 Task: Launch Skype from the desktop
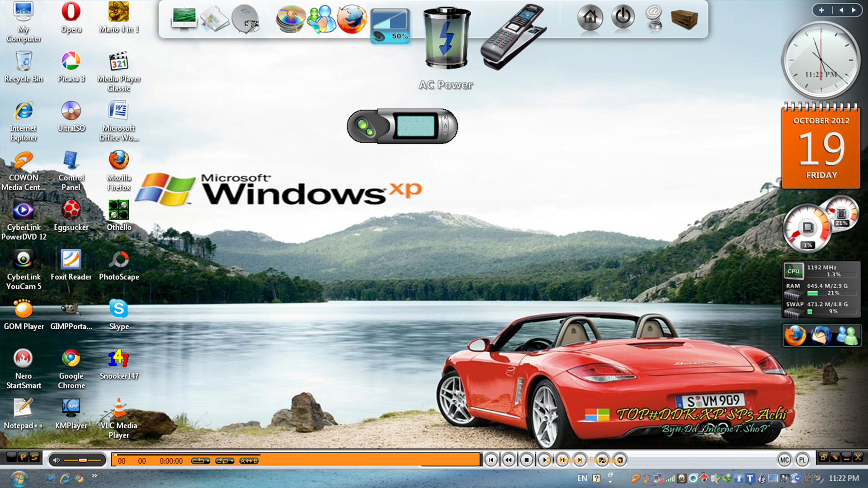coord(119,315)
